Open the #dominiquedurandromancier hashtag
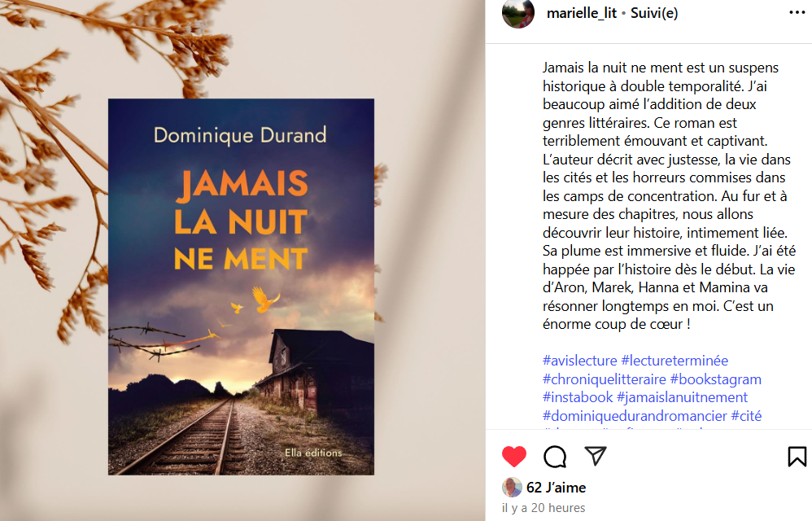812x521 pixels. coord(635,416)
